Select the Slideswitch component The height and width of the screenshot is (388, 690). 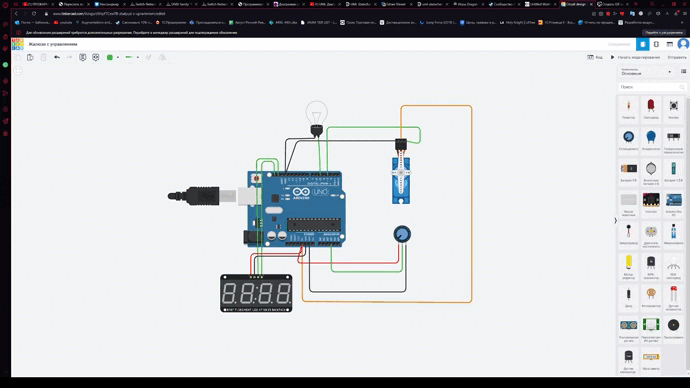673,140
